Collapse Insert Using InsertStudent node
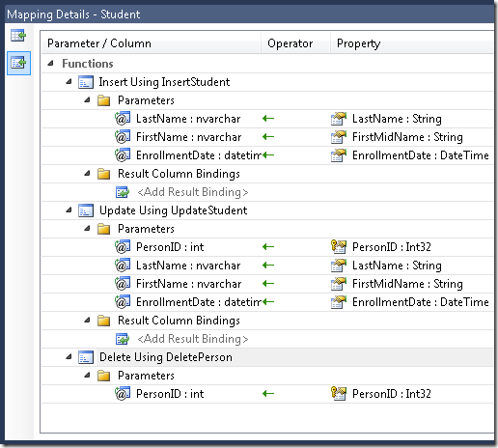The height and width of the screenshot is (448, 498). 69,82
